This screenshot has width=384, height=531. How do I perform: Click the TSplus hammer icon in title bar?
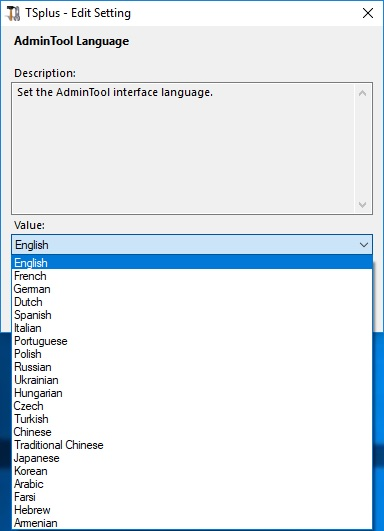tap(14, 13)
